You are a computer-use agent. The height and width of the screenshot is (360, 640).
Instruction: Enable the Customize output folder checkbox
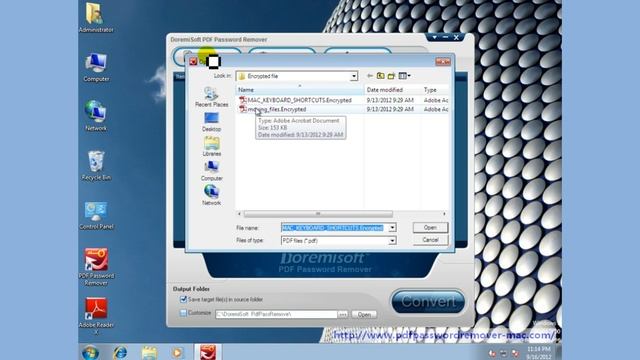(x=183, y=313)
